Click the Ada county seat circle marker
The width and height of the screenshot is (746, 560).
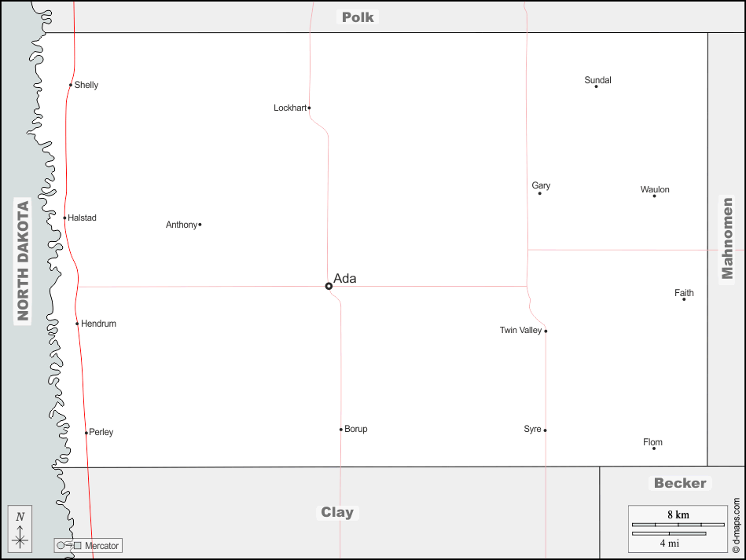pyautogui.click(x=329, y=286)
